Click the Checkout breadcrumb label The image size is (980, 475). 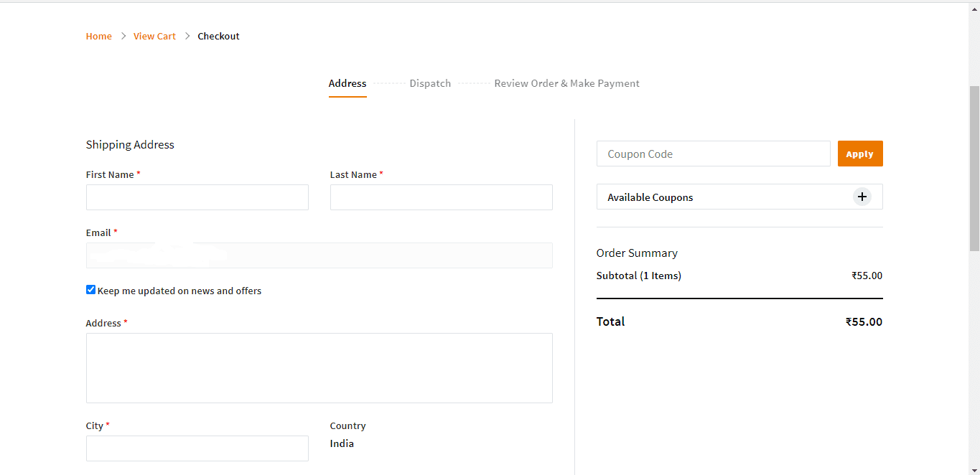(x=218, y=36)
